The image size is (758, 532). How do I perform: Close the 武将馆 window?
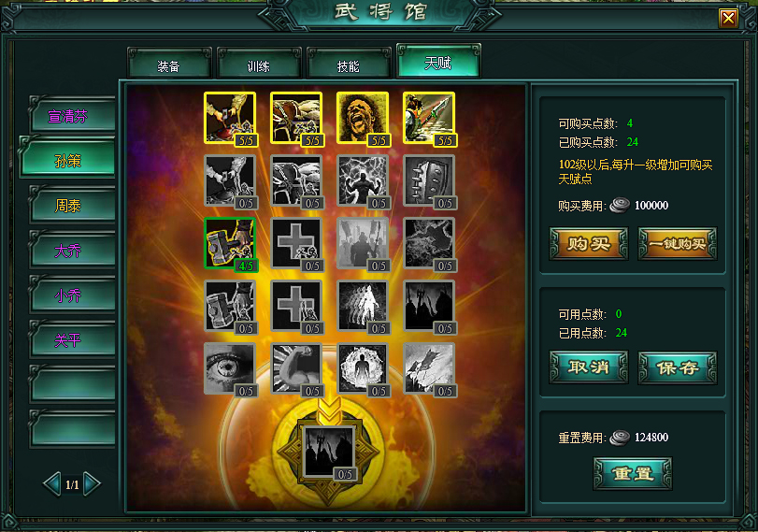(728, 19)
